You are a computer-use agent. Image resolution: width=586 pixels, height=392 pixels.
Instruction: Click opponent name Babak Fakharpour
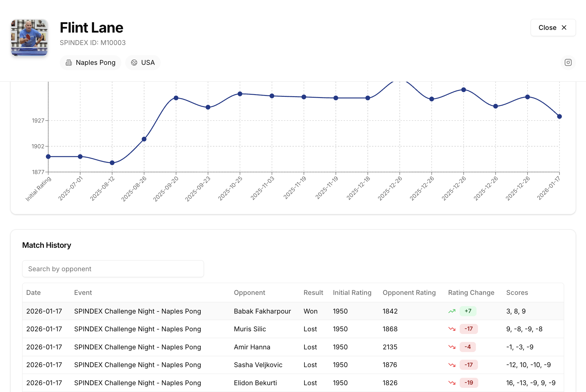(x=262, y=311)
